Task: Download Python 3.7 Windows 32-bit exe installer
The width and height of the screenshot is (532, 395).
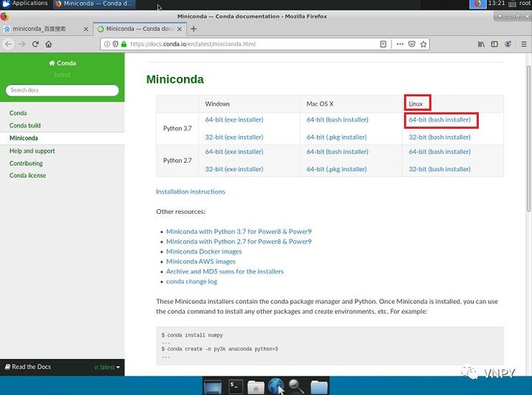Action: coord(234,137)
